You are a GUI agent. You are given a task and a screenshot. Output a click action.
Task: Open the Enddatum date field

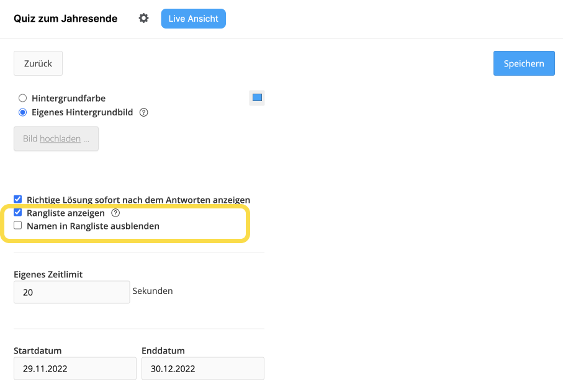coord(203,368)
